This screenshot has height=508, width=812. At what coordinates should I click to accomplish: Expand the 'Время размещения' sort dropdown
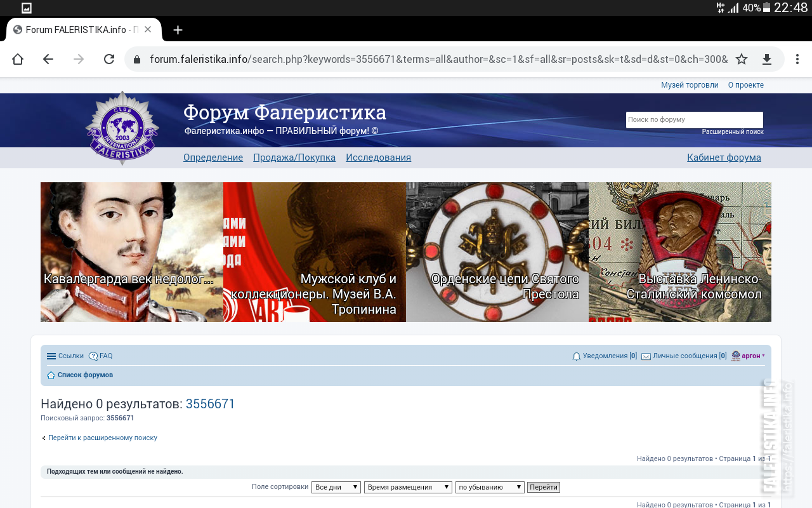(408, 487)
